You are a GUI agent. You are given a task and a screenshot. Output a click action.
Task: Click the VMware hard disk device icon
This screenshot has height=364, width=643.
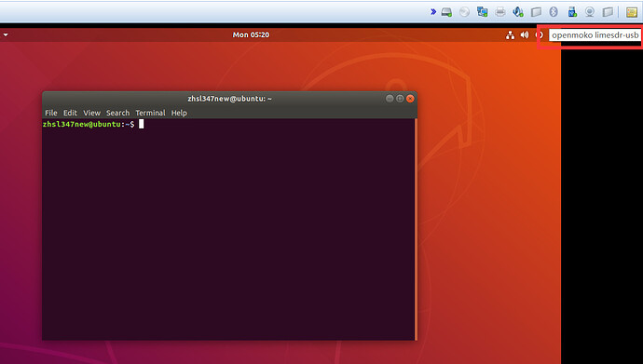click(x=446, y=12)
